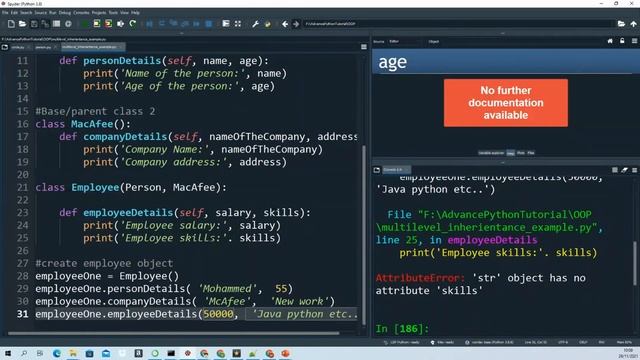Open File Explorer from the taskbar
The height and width of the screenshot is (360, 640).
pos(73,353)
